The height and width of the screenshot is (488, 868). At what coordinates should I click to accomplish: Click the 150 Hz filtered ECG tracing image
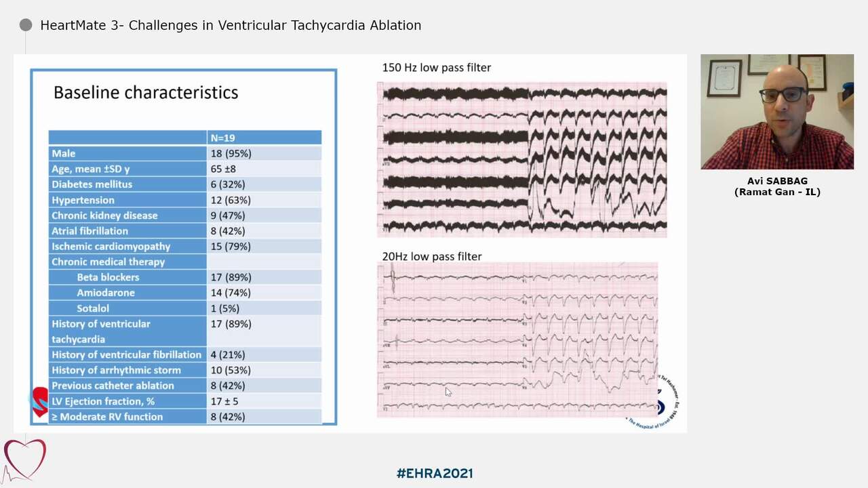pyautogui.click(x=522, y=159)
